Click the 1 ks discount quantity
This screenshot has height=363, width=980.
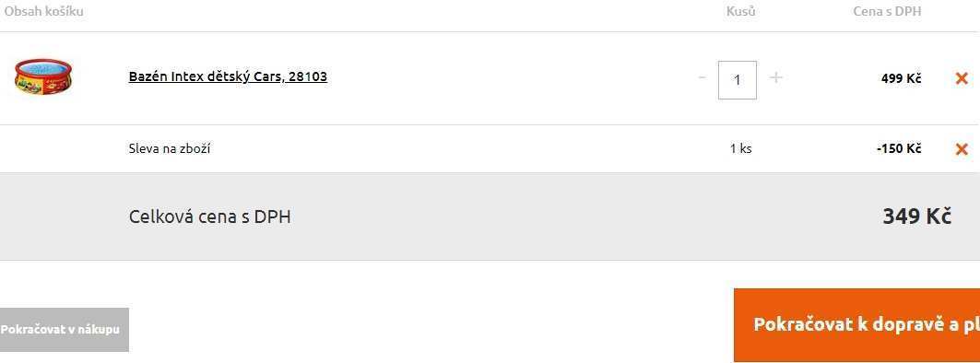tap(740, 148)
